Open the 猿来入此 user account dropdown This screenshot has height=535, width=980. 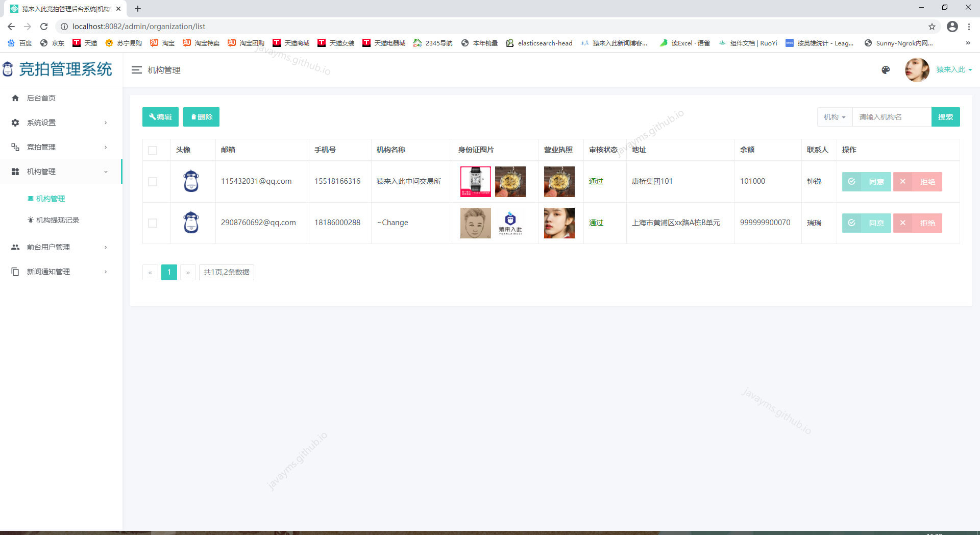click(x=952, y=69)
